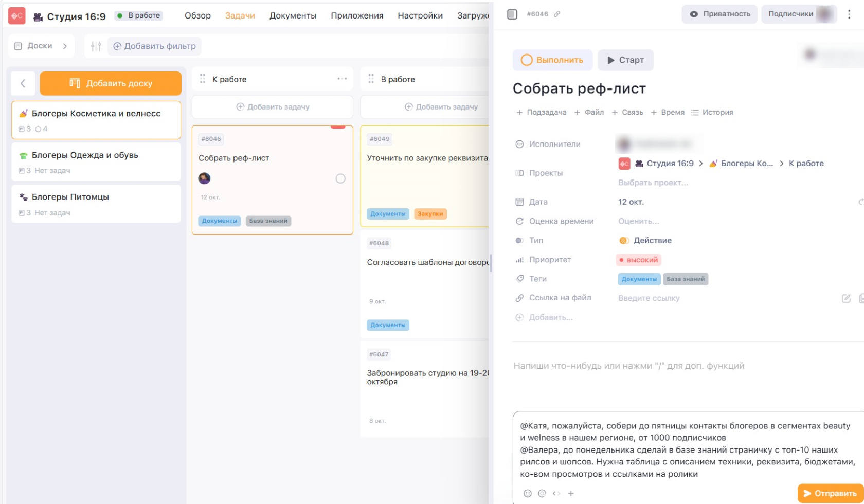Open the three-dot menu in task panel

849,14
